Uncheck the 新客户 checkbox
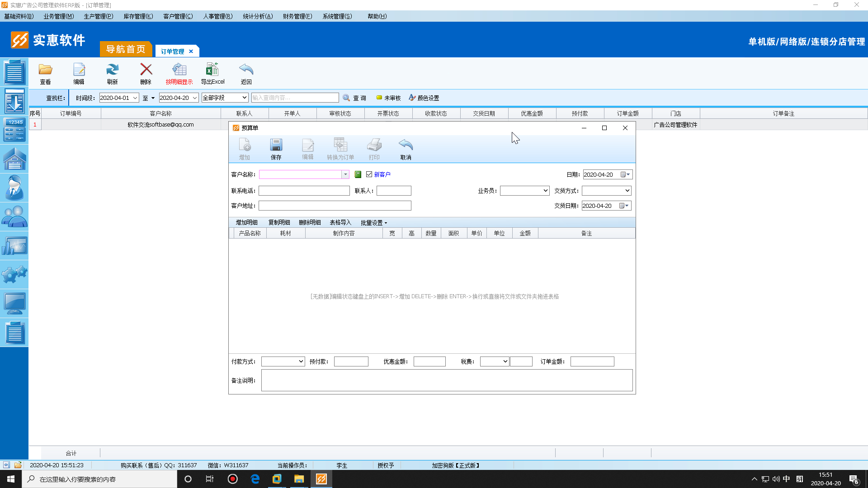Image resolution: width=868 pixels, height=488 pixels. 369,174
